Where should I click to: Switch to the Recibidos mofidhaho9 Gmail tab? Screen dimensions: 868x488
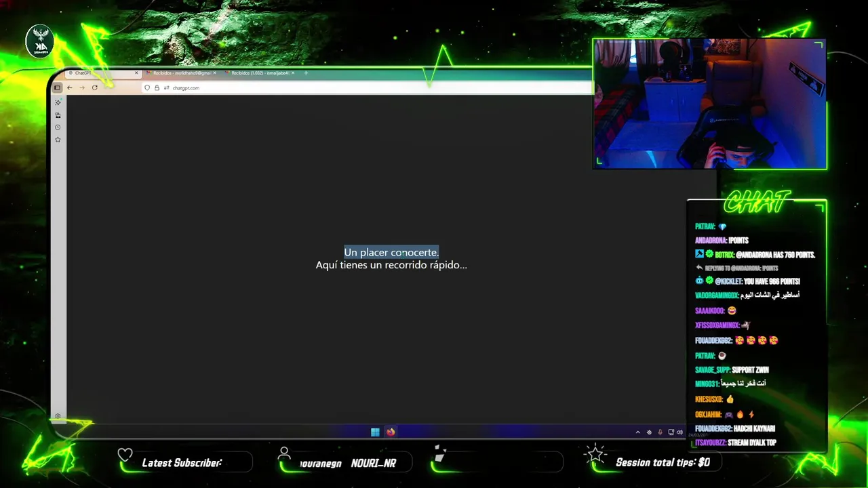[x=180, y=73]
